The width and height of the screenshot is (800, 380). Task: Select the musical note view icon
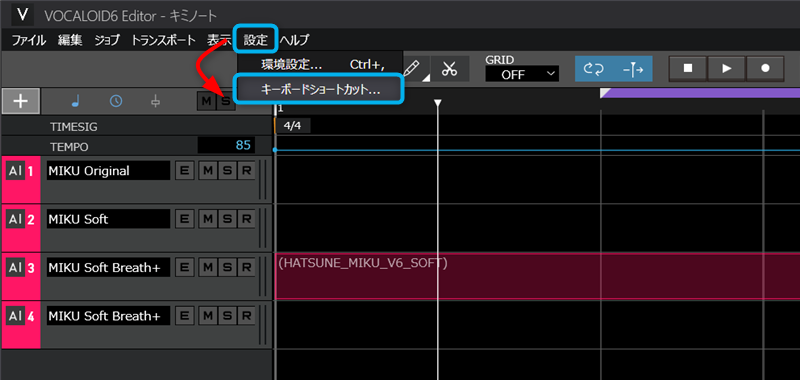(x=76, y=102)
